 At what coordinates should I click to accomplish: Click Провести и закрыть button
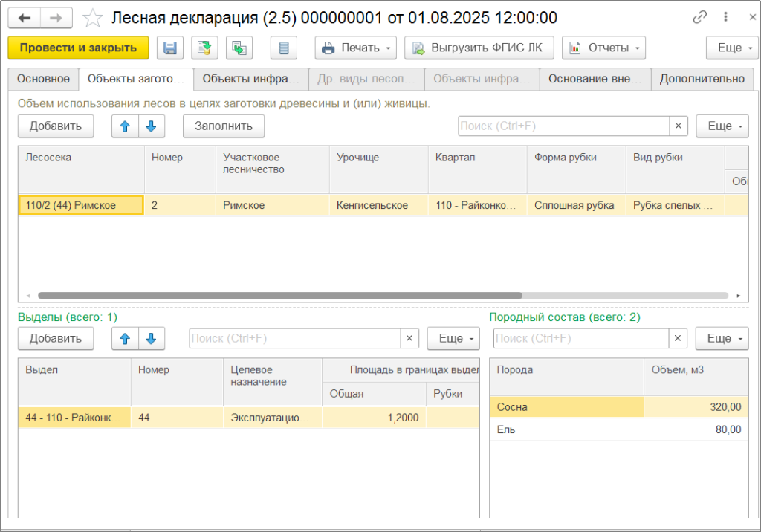pyautogui.click(x=78, y=48)
